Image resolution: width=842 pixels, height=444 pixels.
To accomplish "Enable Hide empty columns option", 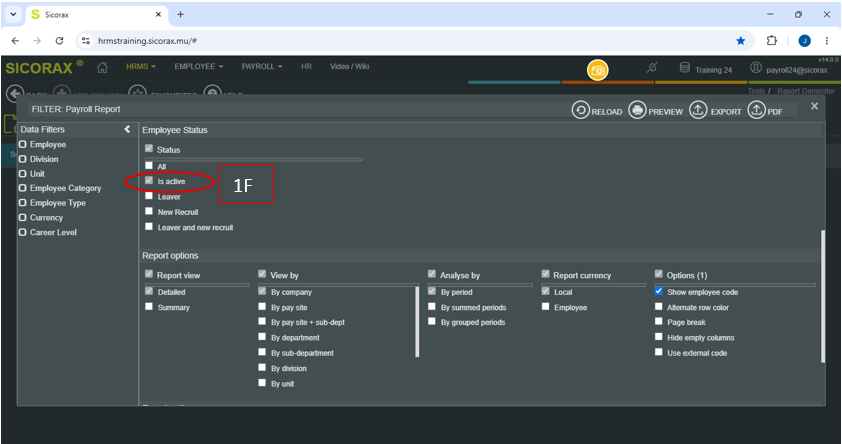I will (x=658, y=337).
